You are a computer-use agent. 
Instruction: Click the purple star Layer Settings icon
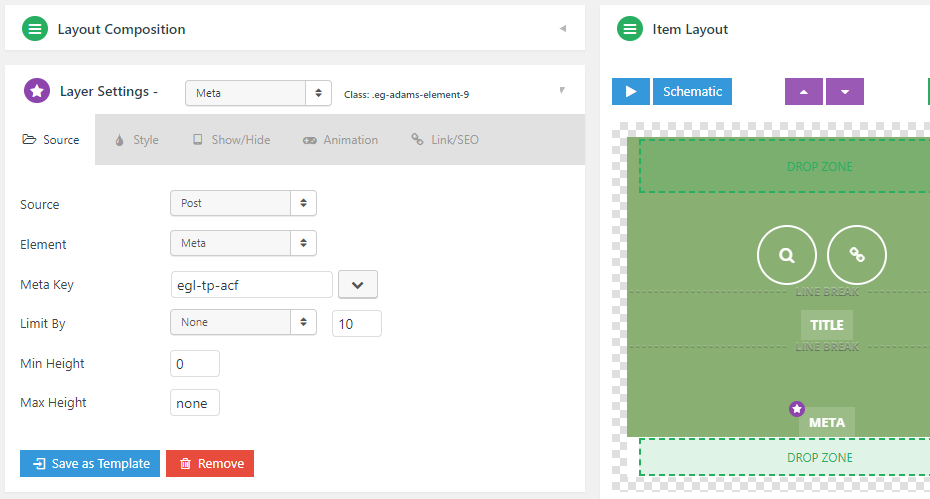(37, 91)
